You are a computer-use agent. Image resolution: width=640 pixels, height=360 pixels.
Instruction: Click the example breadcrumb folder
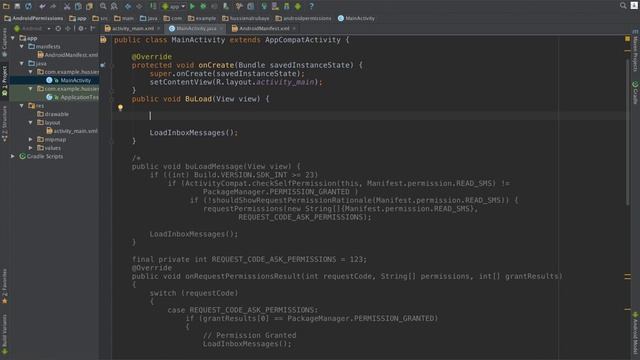[x=202, y=18]
